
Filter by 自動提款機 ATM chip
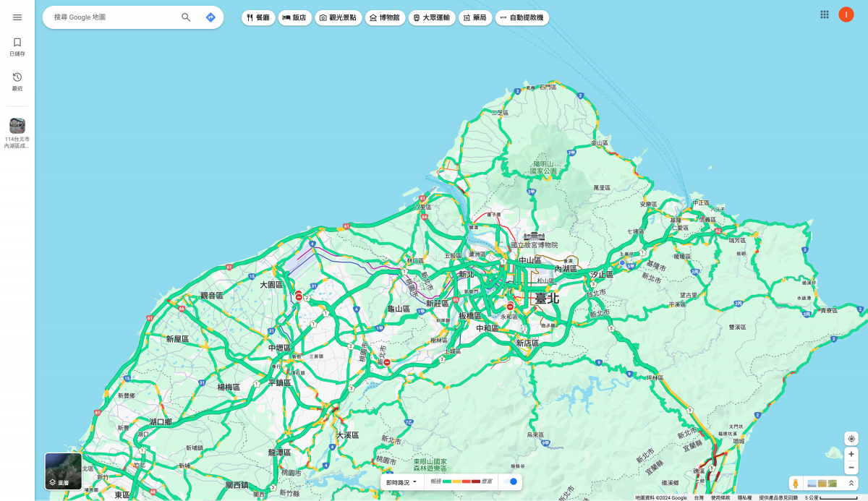click(x=522, y=17)
